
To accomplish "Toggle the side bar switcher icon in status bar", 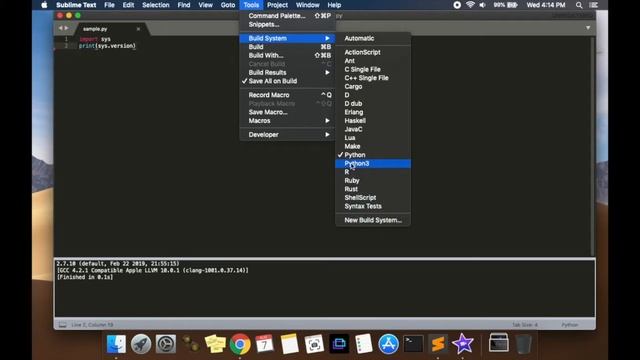I will coord(62,324).
